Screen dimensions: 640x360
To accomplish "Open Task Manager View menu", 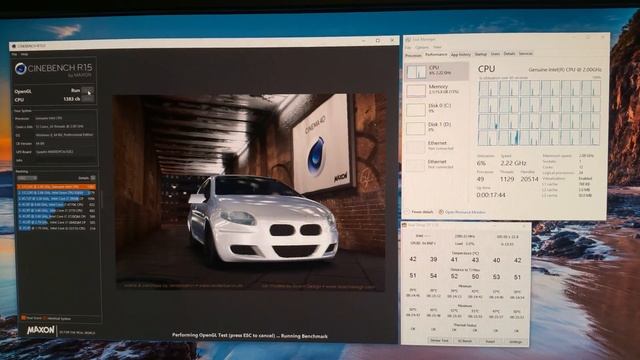I will click(x=437, y=47).
